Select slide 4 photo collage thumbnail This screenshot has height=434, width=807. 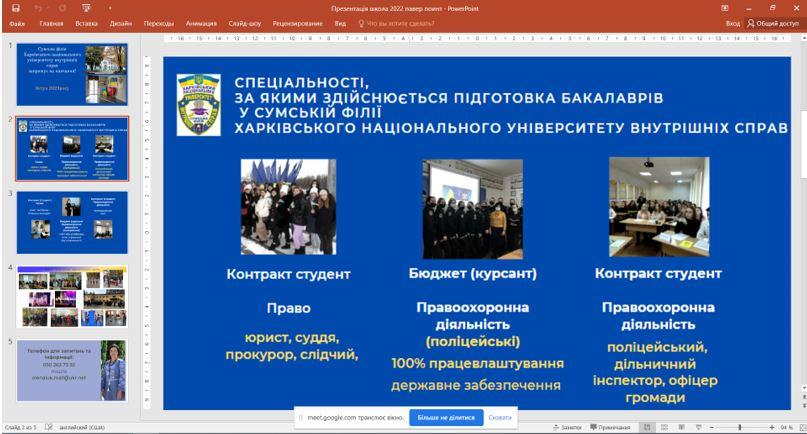72,297
